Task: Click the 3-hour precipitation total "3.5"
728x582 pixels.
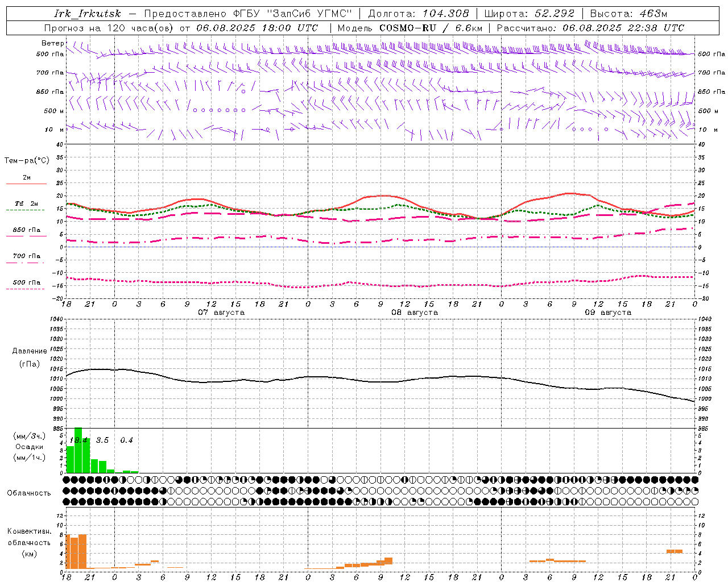Action: click(x=102, y=440)
